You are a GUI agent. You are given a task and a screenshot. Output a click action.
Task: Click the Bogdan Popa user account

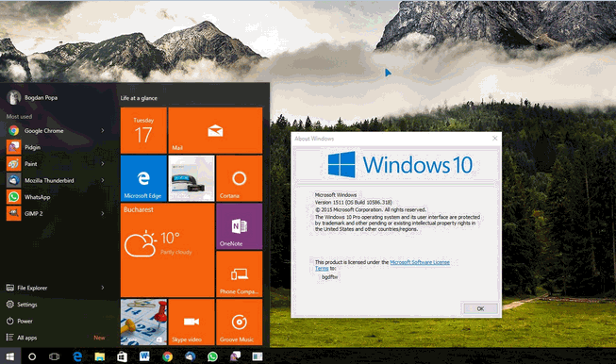coord(33,97)
